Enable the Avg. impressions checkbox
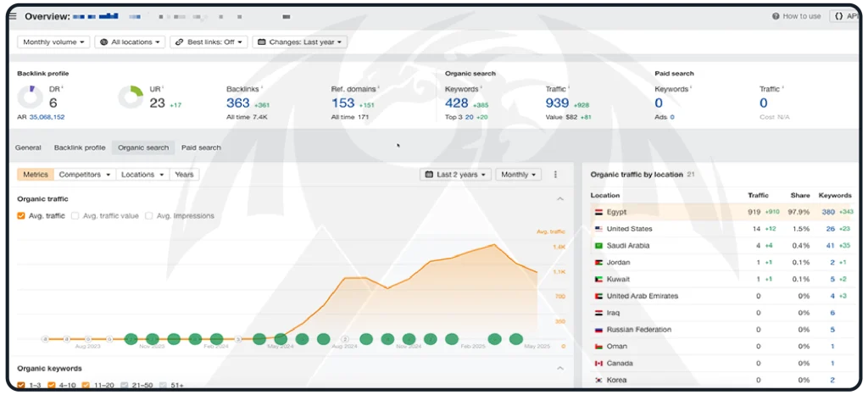This screenshot has height=395, width=868. point(149,216)
